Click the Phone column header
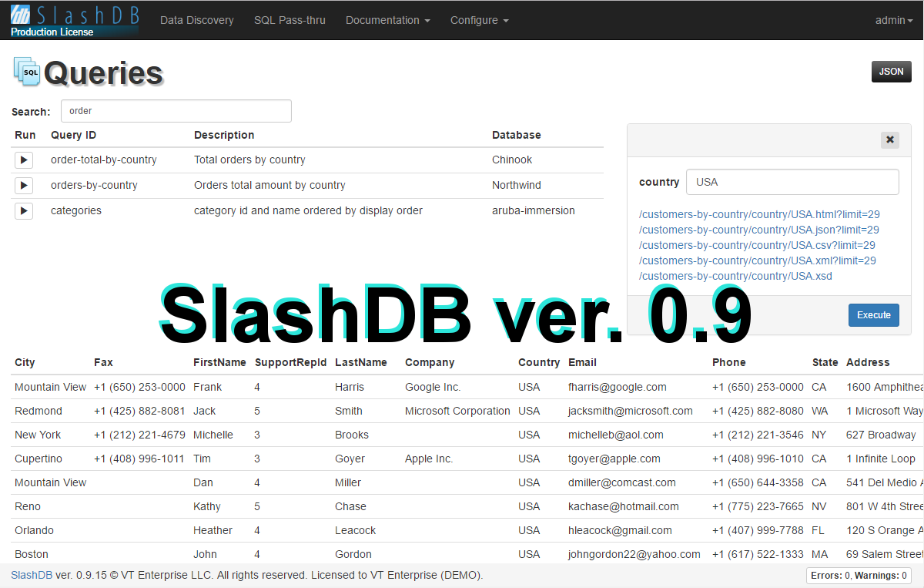 [x=729, y=363]
